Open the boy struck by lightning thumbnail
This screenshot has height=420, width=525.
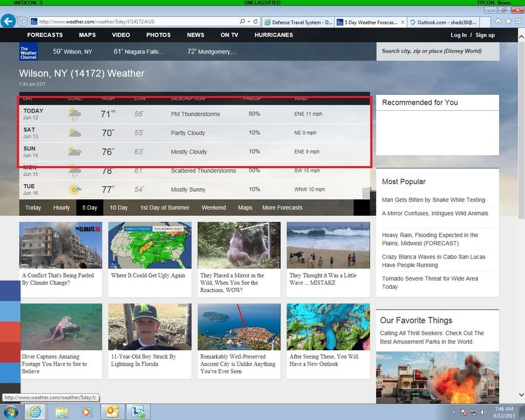[150, 327]
